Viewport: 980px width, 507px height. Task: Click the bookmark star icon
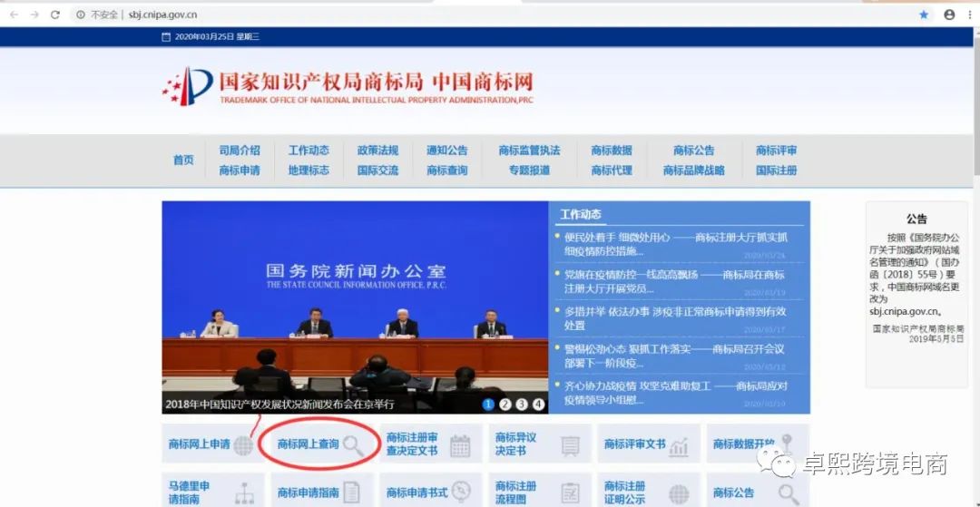(924, 15)
